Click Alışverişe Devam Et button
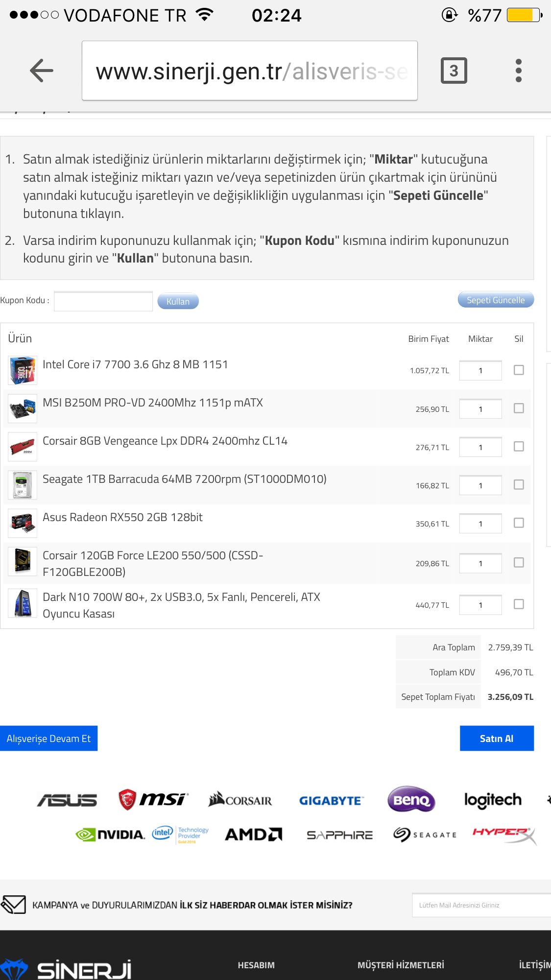Viewport: 551px width, 980px height. point(48,739)
